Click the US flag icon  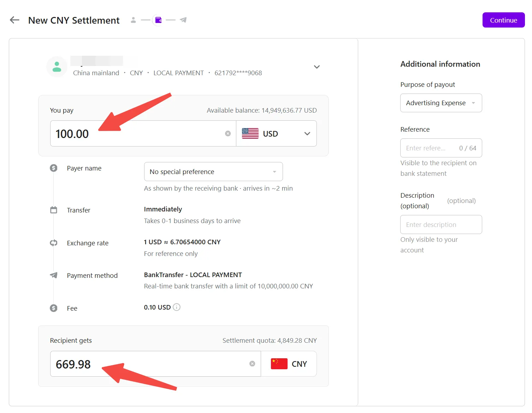point(250,133)
